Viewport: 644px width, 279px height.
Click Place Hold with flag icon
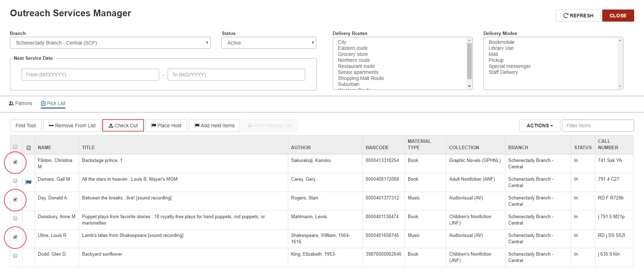[x=166, y=126]
